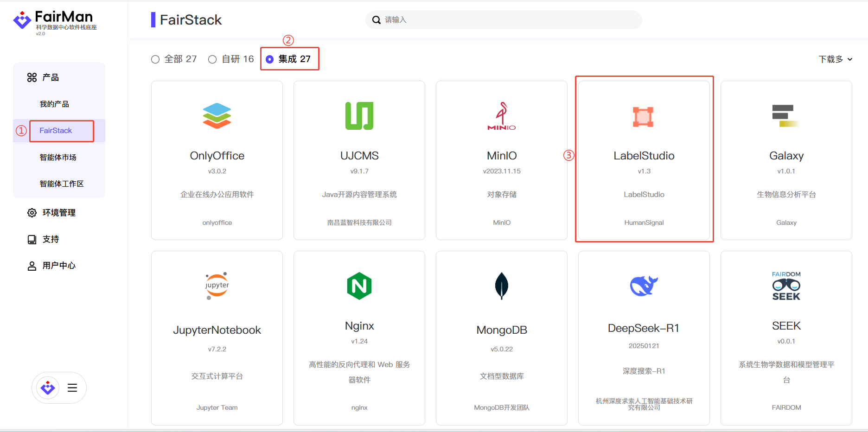The width and height of the screenshot is (868, 432).
Task: Click the DeepSeek whale logo
Action: click(644, 286)
